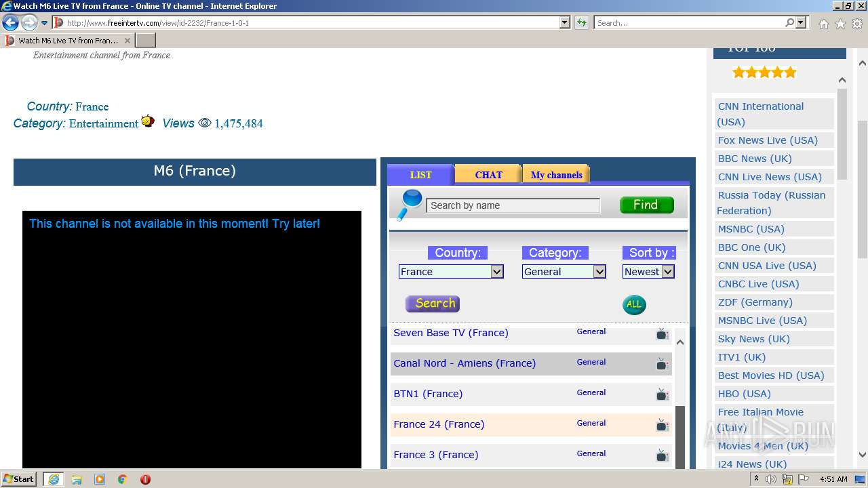868x488 pixels.
Task: Click the TV icon for Canal Nord - Amiens
Action: pyautogui.click(x=663, y=364)
